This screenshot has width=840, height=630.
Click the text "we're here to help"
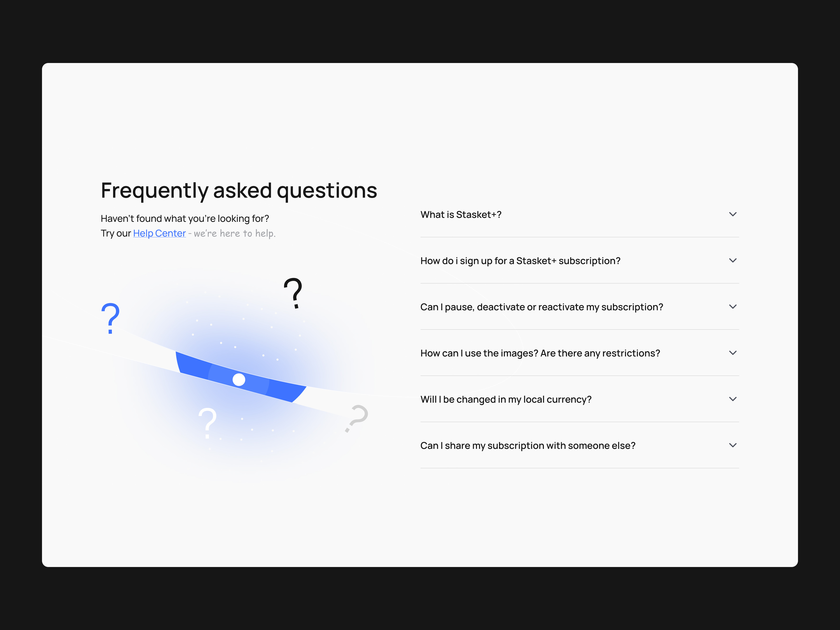pyautogui.click(x=234, y=233)
